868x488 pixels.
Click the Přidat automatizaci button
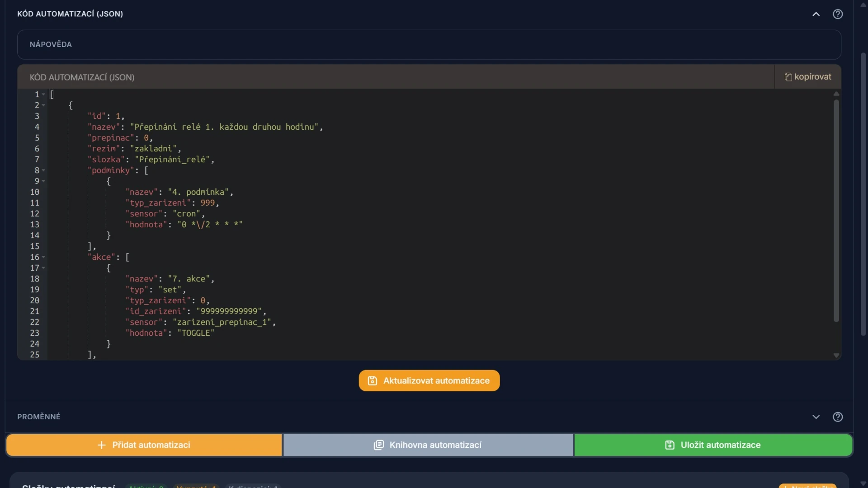(x=144, y=445)
